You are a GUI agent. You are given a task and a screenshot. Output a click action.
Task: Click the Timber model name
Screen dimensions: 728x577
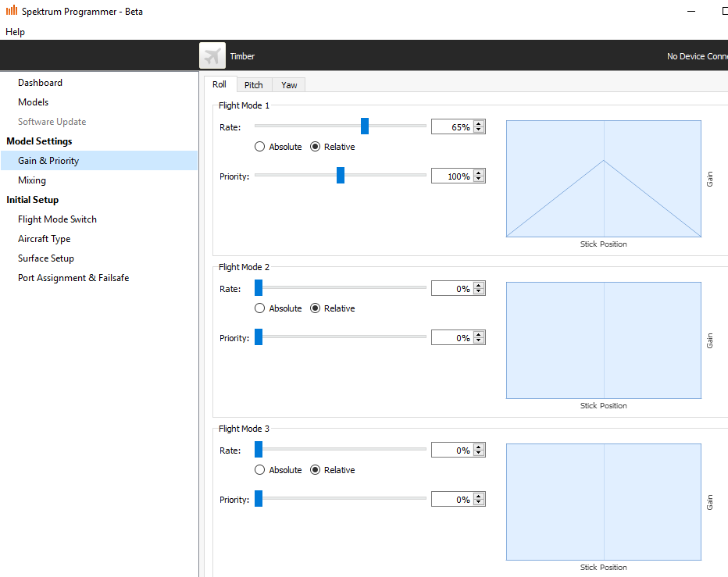[242, 56]
